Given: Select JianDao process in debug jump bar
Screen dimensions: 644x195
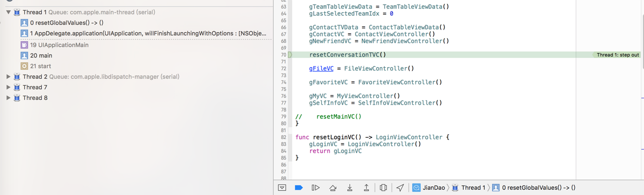Looking at the screenshot, I should [429, 188].
